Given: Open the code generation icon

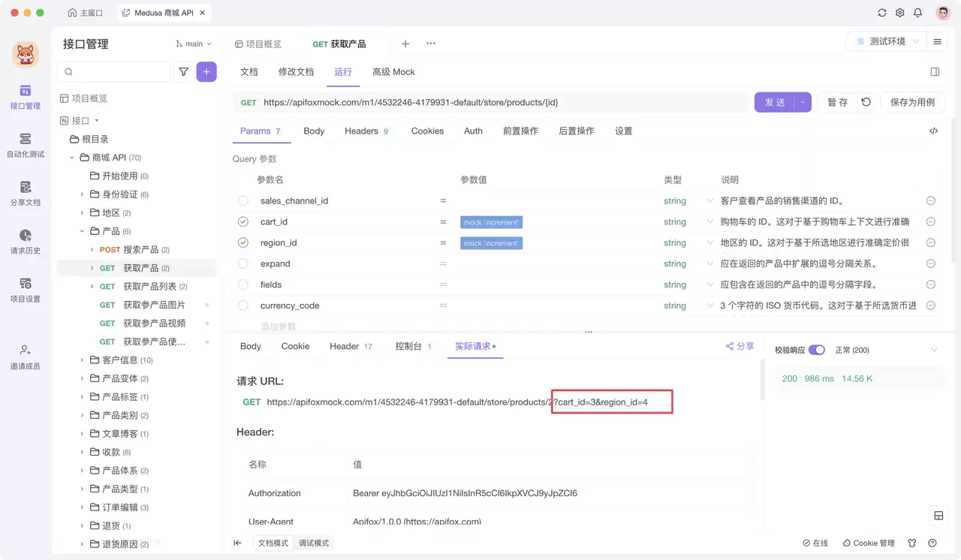Looking at the screenshot, I should pyautogui.click(x=933, y=131).
